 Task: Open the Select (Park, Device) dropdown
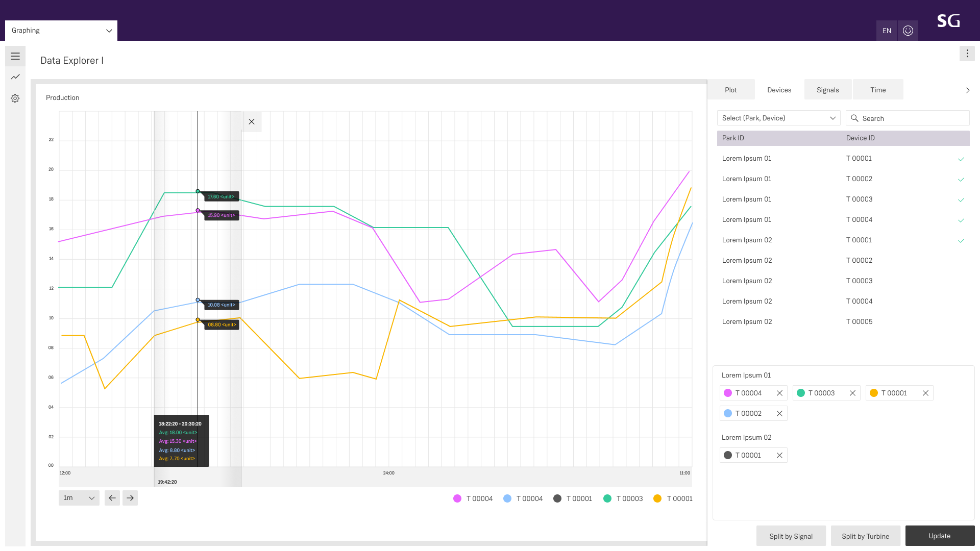778,118
